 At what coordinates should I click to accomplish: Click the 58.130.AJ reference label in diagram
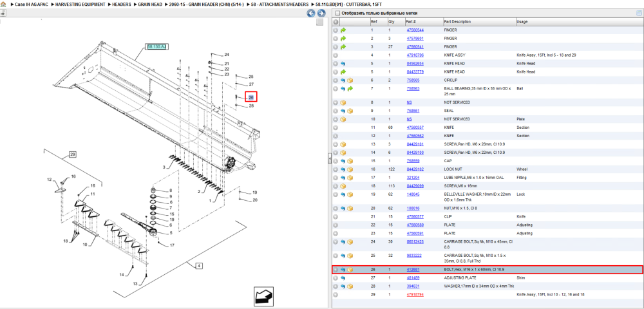tap(156, 47)
